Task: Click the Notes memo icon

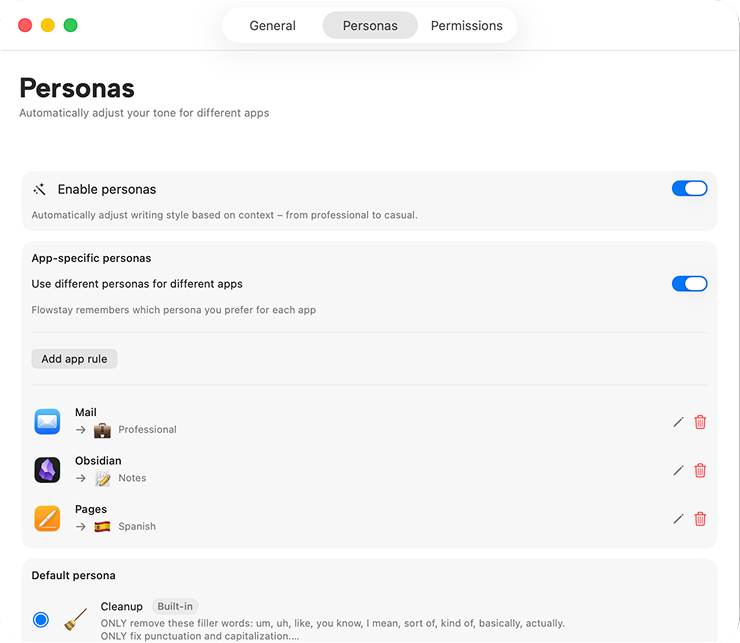Action: tap(102, 479)
